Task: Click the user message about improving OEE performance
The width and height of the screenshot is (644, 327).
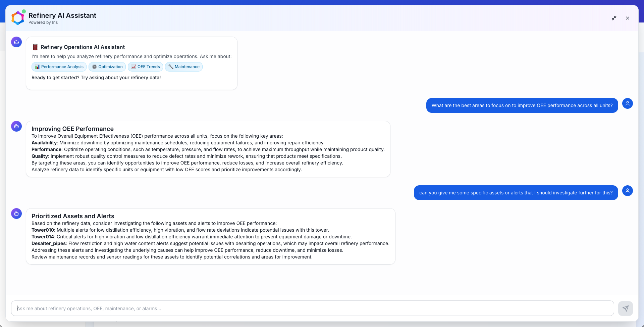Action: click(522, 105)
